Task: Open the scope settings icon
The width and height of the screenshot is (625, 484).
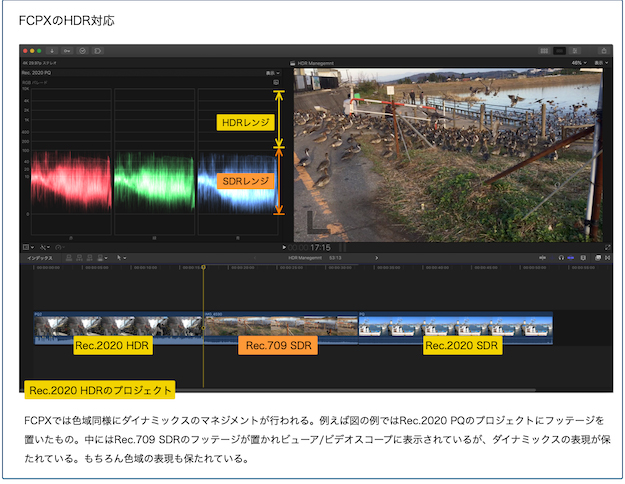Action: [276, 82]
